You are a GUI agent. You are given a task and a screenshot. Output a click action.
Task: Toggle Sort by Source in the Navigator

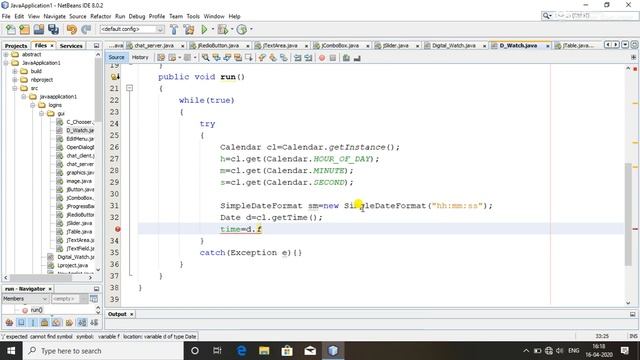[94, 323]
